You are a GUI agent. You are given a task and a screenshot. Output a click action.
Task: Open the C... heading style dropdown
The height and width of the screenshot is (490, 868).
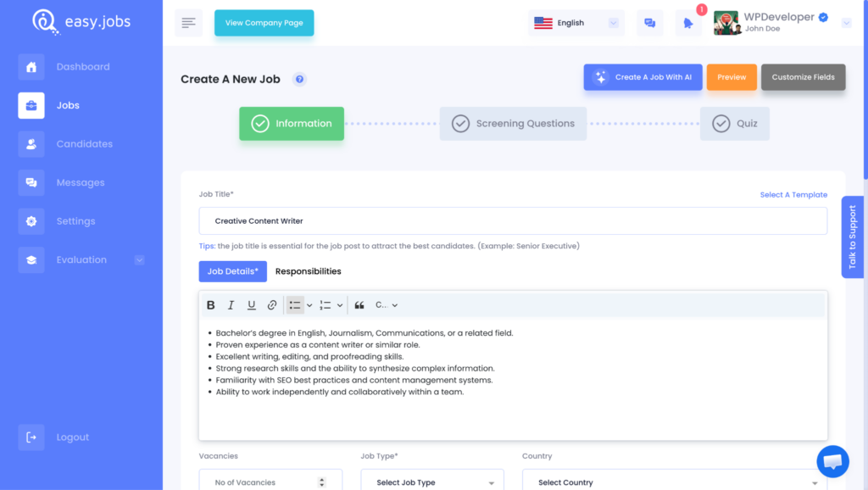(x=387, y=305)
